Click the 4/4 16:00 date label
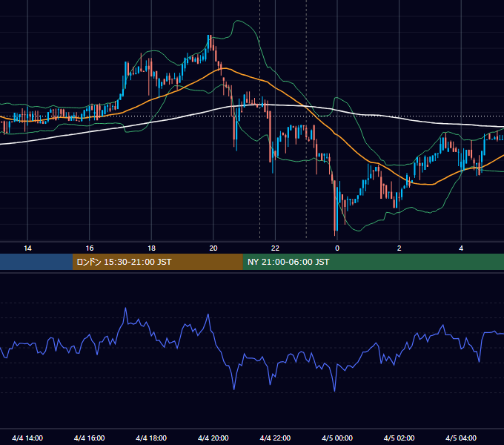Viewport: 504px width, 445px height. [90, 438]
